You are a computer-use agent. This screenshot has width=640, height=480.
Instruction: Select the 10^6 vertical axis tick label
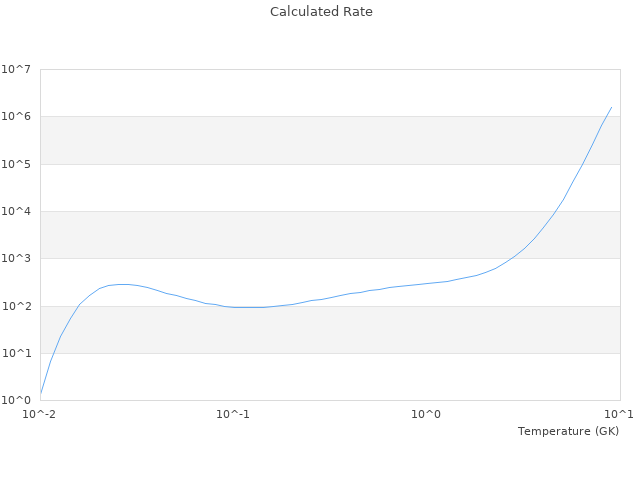click(x=15, y=117)
